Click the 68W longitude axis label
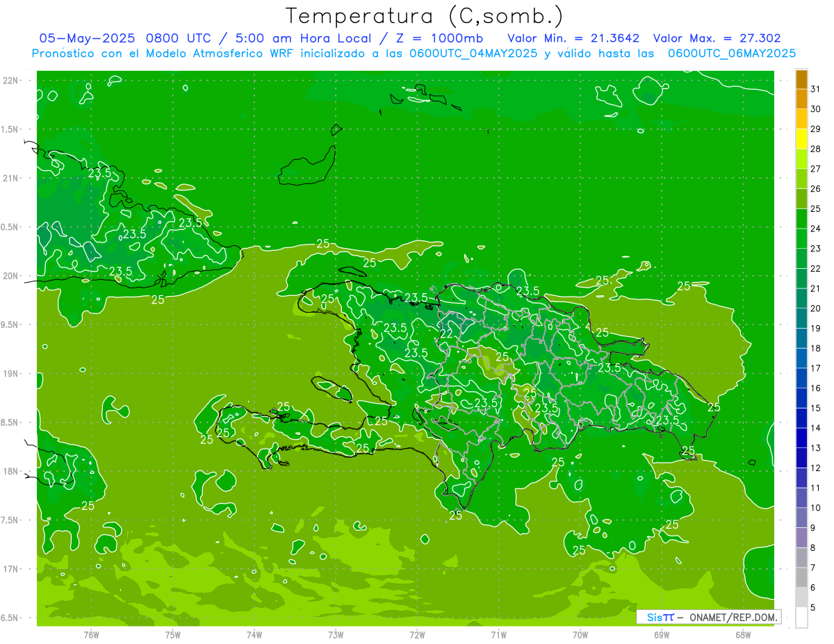 pyautogui.click(x=743, y=634)
